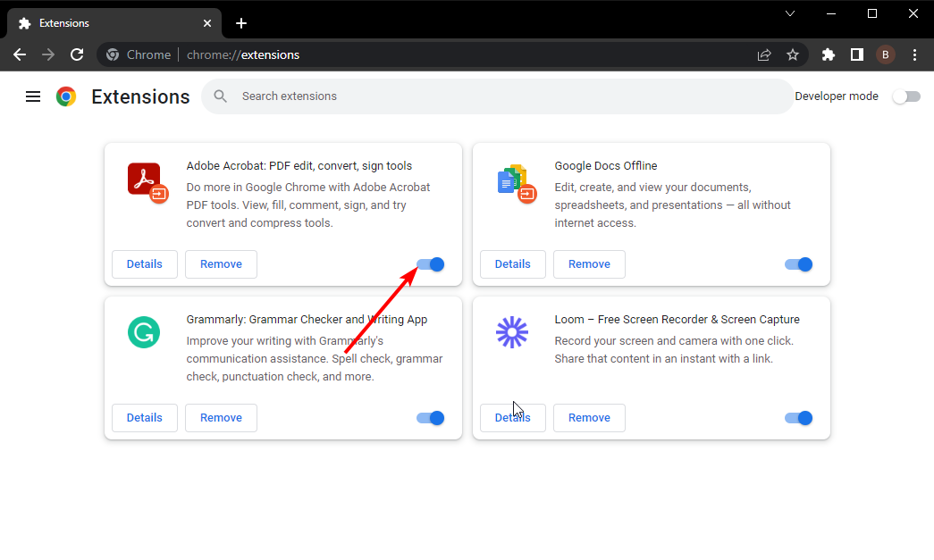
Task: Turn off the Grammarly extension toggle
Action: tap(430, 418)
